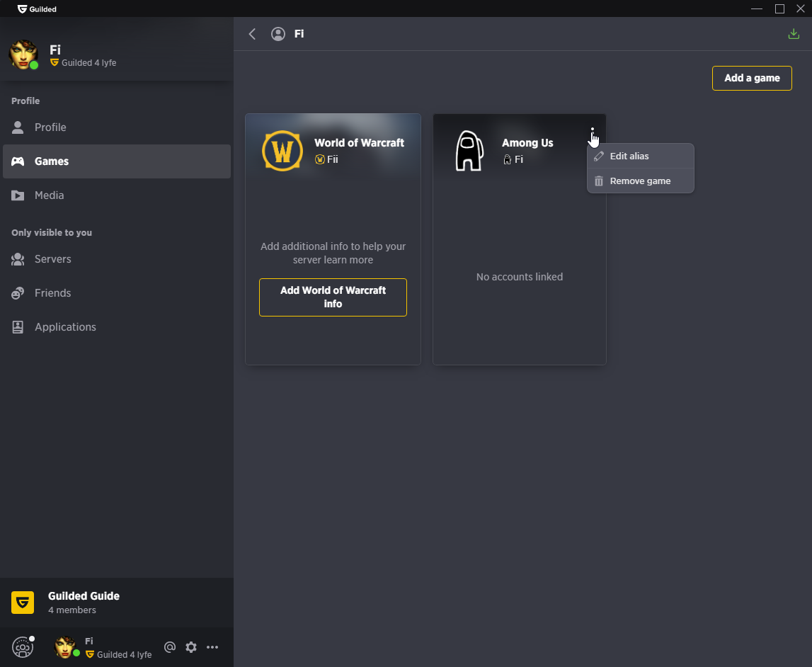Click the No accounts linked text
Viewport: 812px width, 667px height.
click(520, 277)
